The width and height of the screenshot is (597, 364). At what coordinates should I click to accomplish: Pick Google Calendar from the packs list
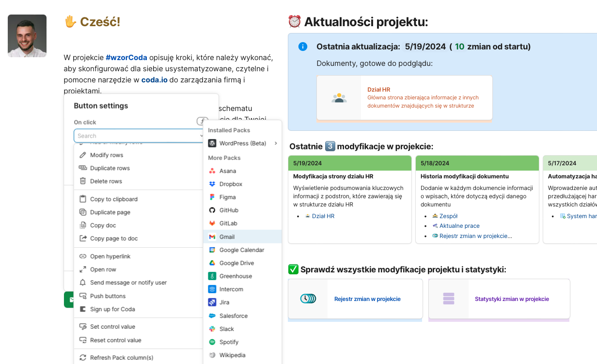pyautogui.click(x=241, y=250)
